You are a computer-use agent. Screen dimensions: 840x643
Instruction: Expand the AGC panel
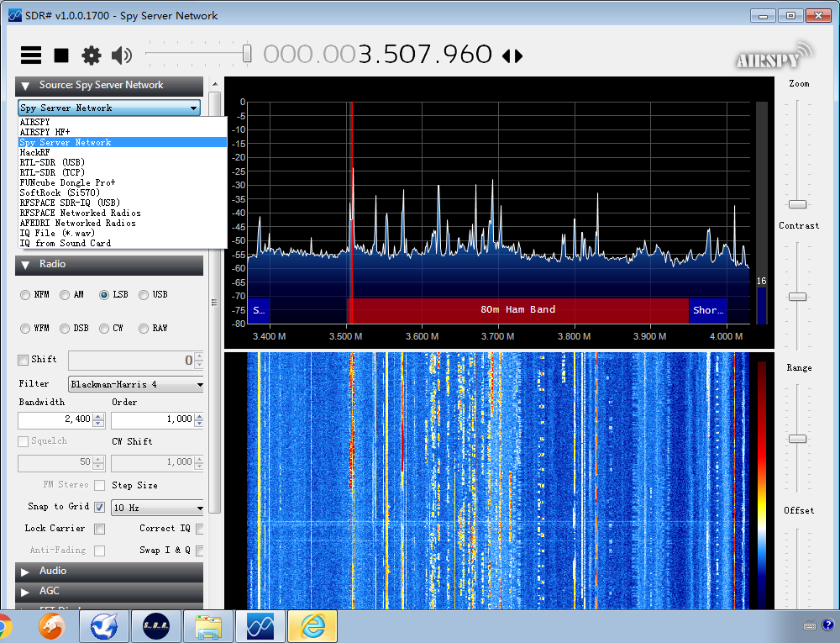[x=109, y=592]
